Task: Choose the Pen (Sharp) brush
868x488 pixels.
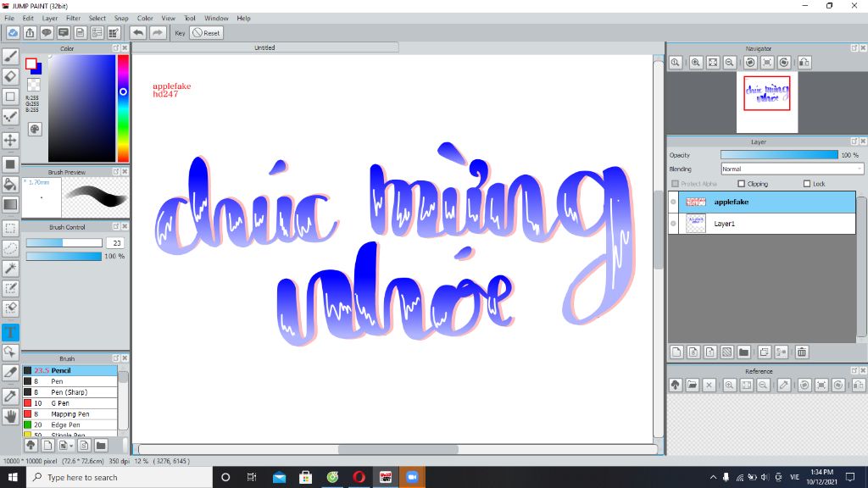Action: coord(70,392)
